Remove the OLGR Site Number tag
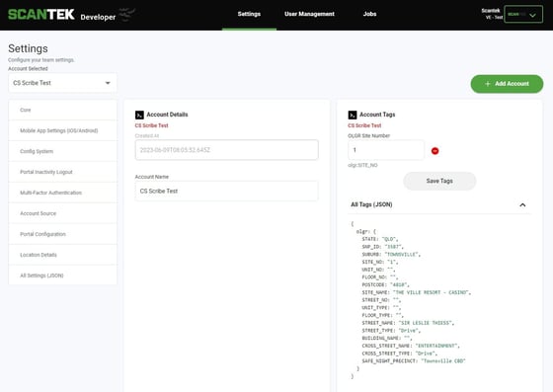This screenshot has height=392, width=553. coord(434,151)
